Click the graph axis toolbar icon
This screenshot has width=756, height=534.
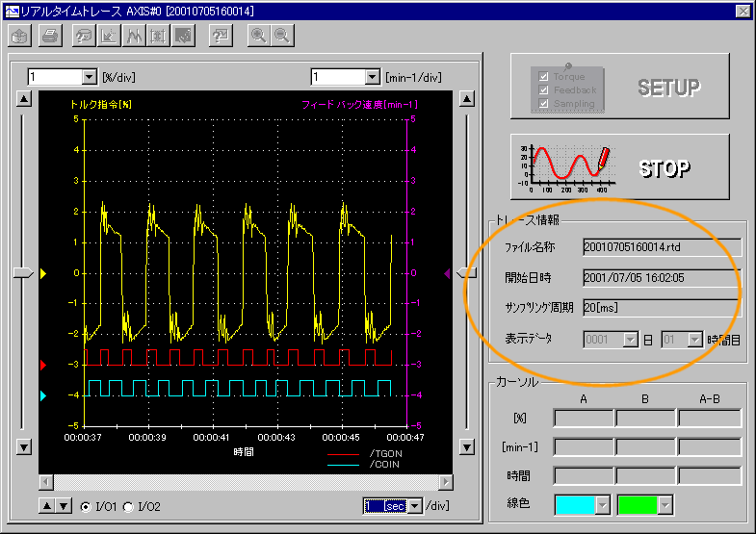(109, 36)
